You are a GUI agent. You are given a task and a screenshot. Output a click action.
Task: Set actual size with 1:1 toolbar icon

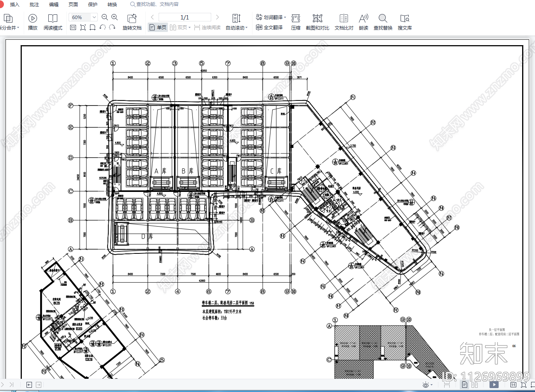click(x=73, y=27)
